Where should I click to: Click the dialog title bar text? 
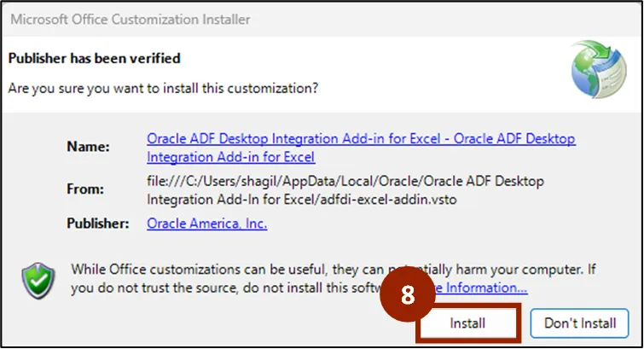[x=130, y=20]
